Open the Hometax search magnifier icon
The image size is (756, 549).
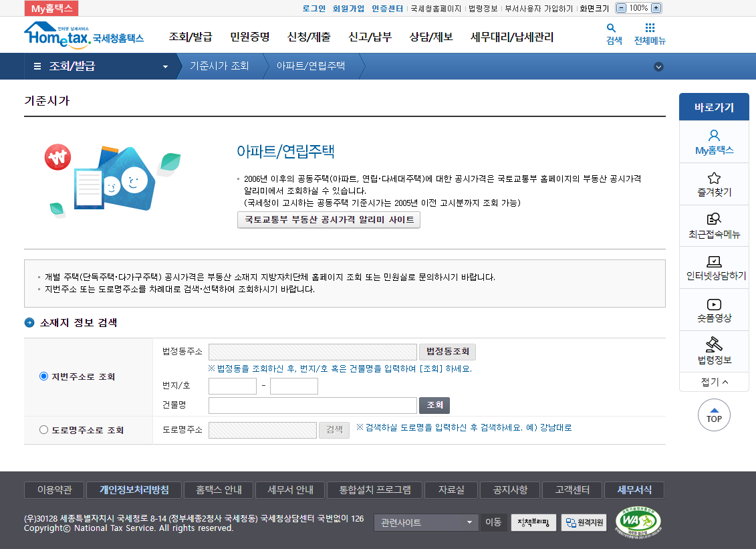(612, 29)
